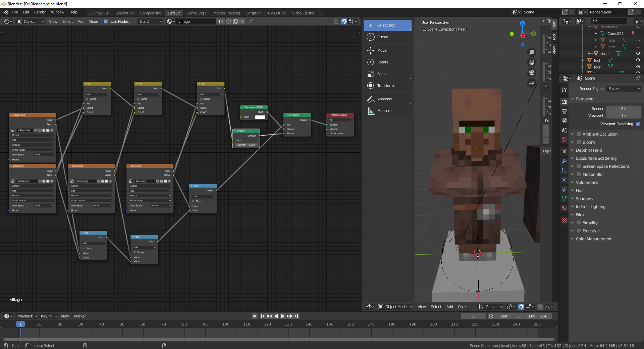Click the pin icon in node editor header
Image resolution: width=644 pixels, height=349 pixels.
click(x=251, y=21)
